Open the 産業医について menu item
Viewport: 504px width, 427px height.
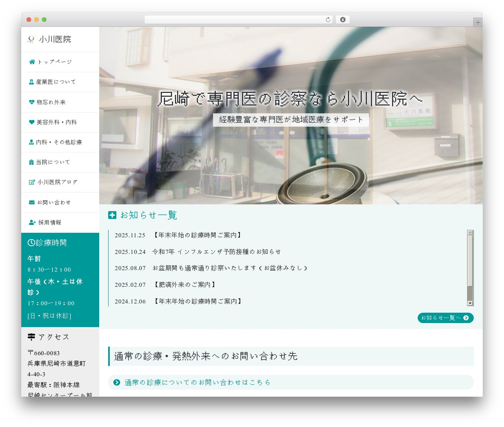60,82
